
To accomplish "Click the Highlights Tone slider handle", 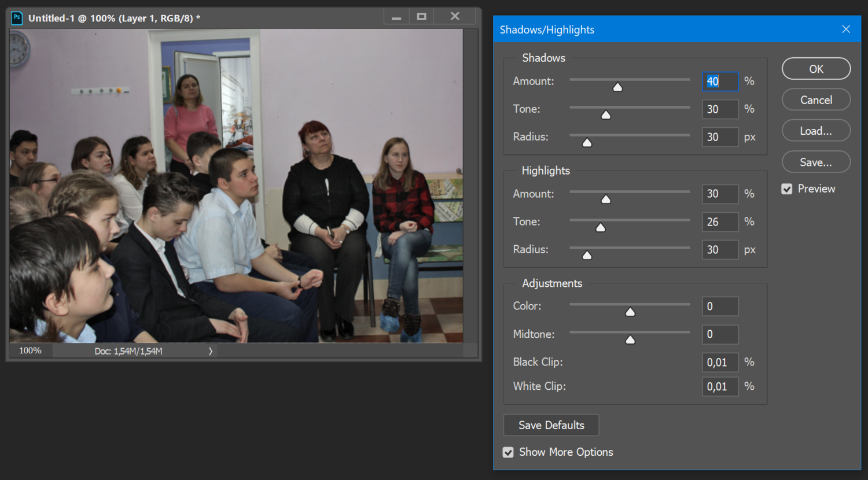I will [x=601, y=228].
